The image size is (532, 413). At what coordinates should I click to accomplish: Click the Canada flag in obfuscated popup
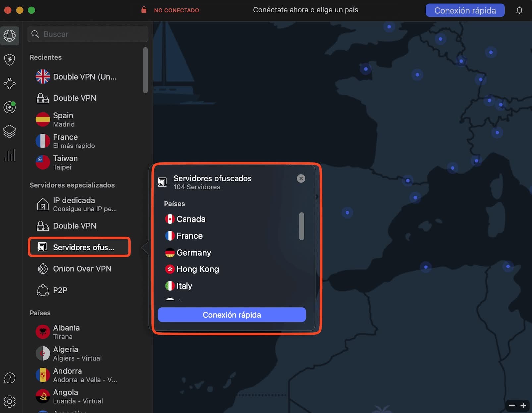click(170, 219)
